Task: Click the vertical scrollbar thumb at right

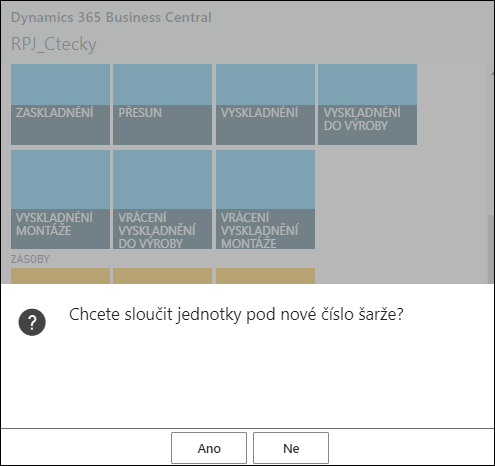Action: point(491,249)
